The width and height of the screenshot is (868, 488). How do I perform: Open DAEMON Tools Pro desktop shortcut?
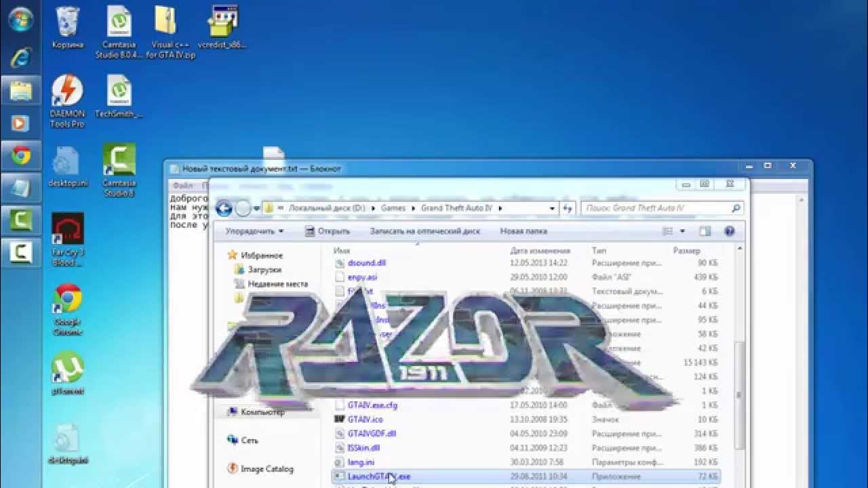tap(67, 101)
